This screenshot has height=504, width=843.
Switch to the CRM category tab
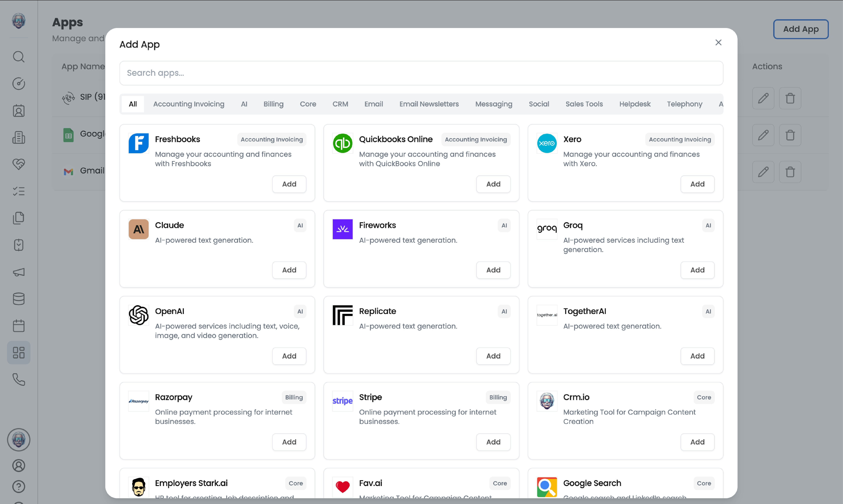340,104
